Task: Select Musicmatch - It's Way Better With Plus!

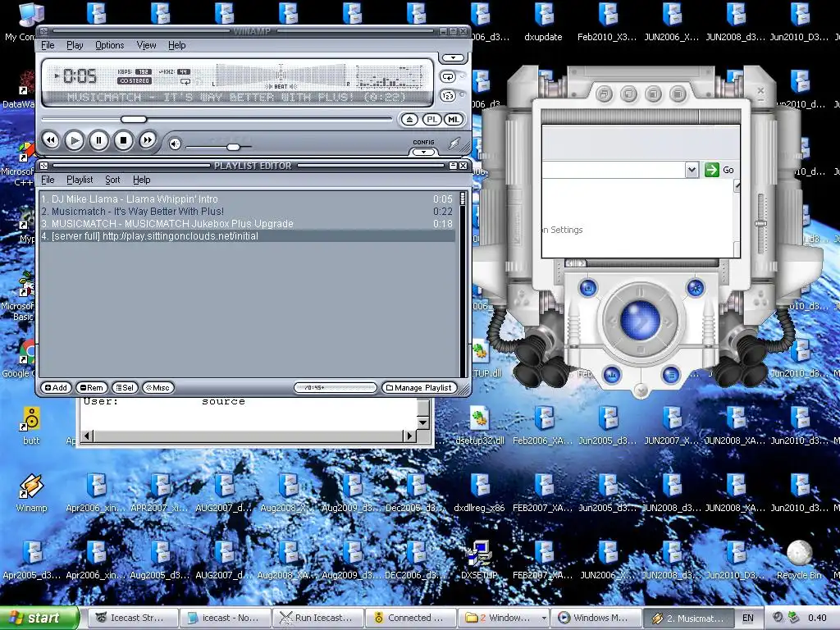Action: (248, 211)
